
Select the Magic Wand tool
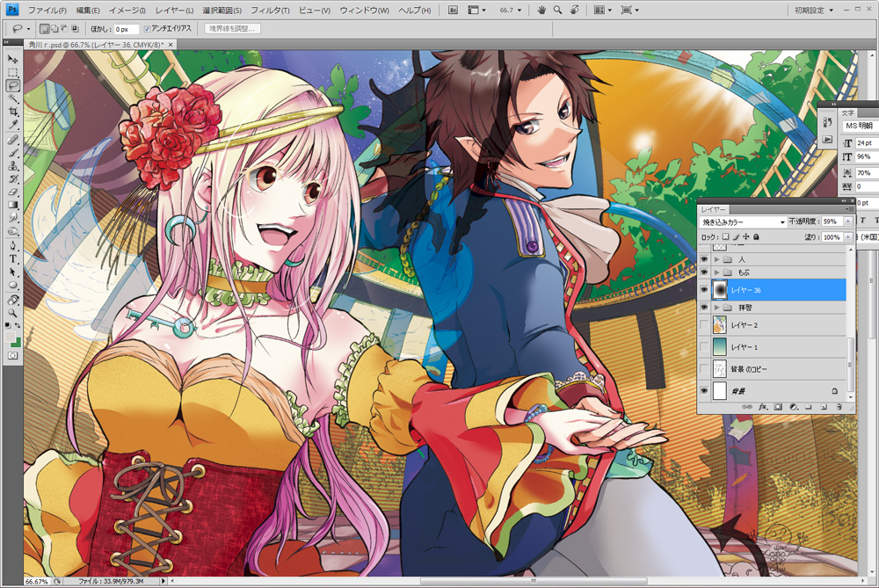point(12,98)
